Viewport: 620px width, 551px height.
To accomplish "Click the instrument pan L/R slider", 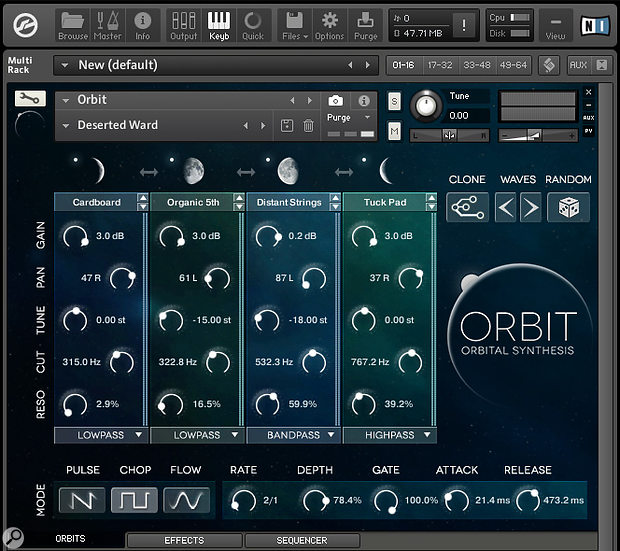I will pos(450,136).
